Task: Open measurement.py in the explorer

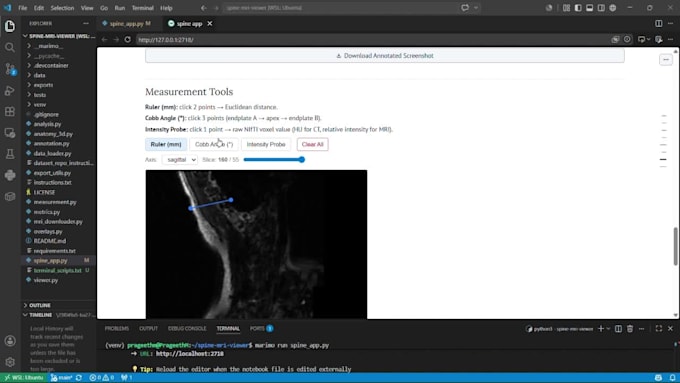Action: pos(55,202)
